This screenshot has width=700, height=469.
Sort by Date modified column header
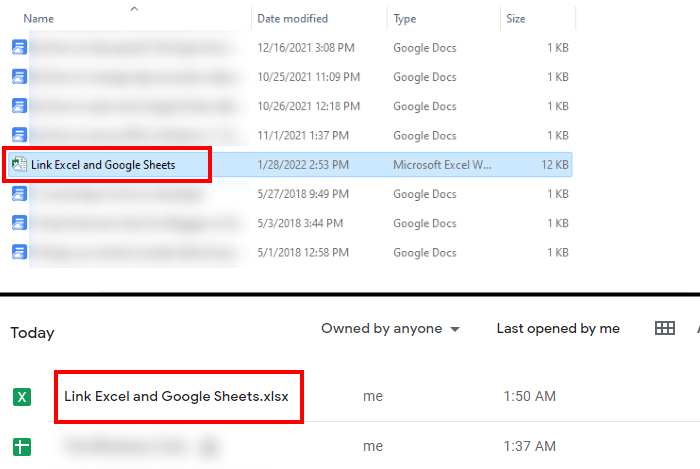point(292,19)
